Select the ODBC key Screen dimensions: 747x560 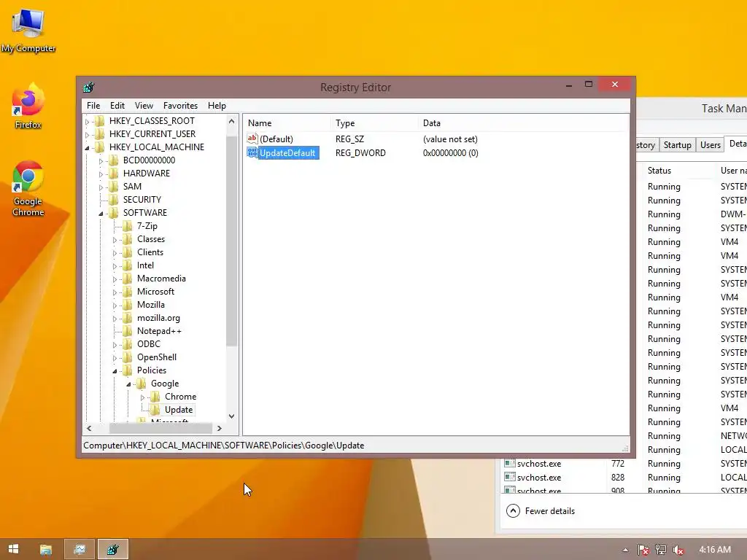tap(149, 344)
